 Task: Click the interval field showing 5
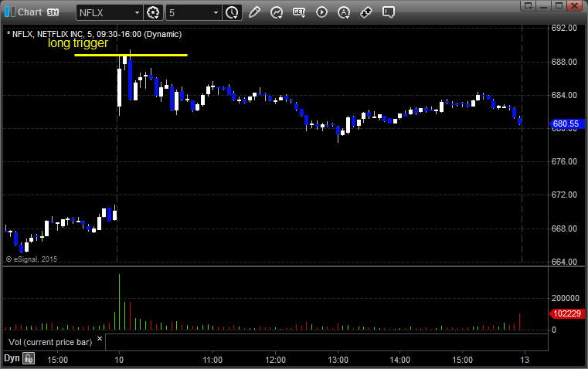189,12
